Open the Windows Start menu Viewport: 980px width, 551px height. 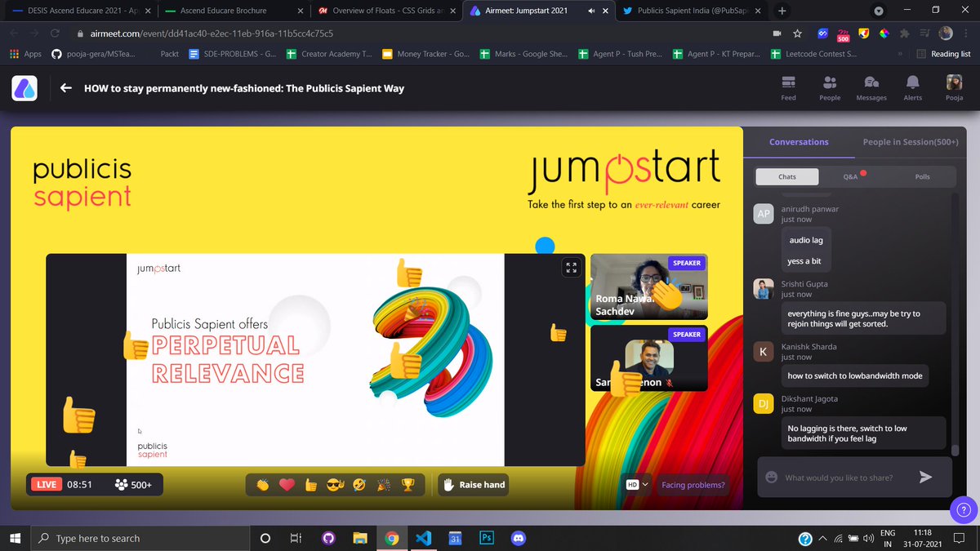[15, 538]
